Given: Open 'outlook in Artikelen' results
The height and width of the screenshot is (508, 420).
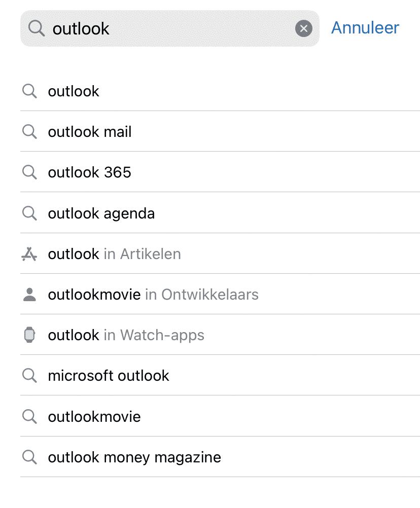Looking at the screenshot, I should pos(220,253).
